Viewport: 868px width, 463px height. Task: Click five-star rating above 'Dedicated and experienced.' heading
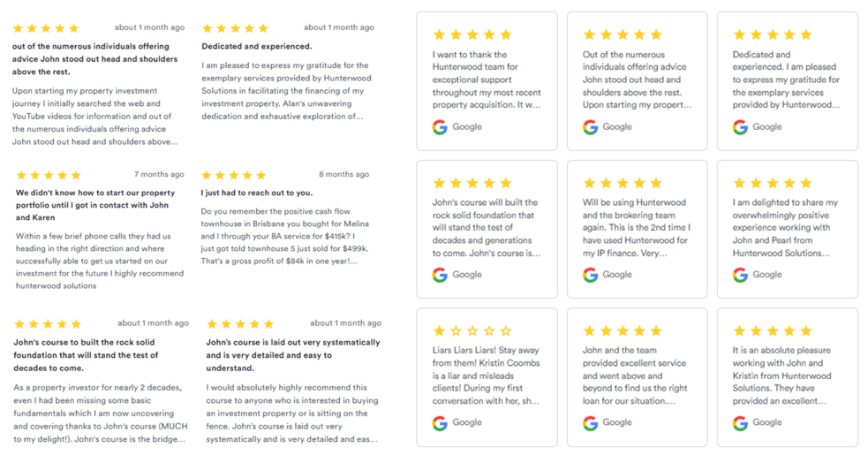click(235, 28)
